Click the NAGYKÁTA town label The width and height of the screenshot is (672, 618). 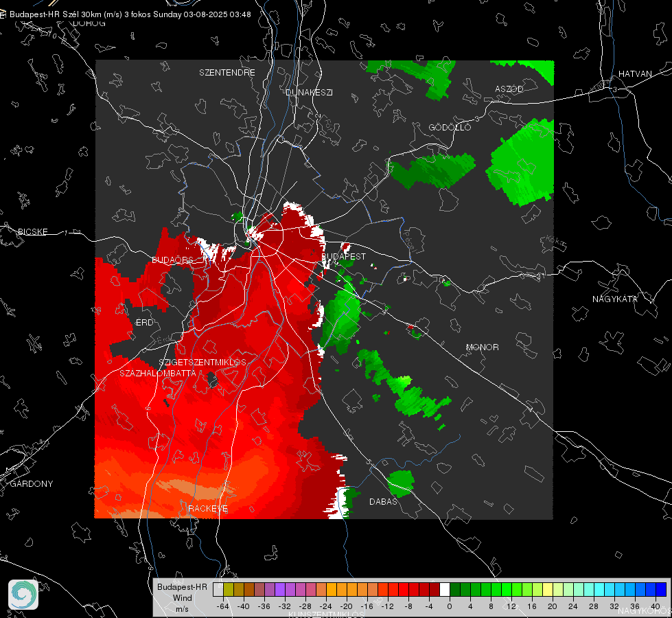click(615, 299)
